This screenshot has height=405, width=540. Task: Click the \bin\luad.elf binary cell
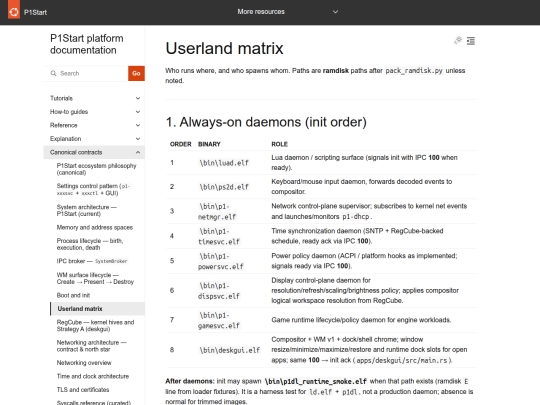224,163
